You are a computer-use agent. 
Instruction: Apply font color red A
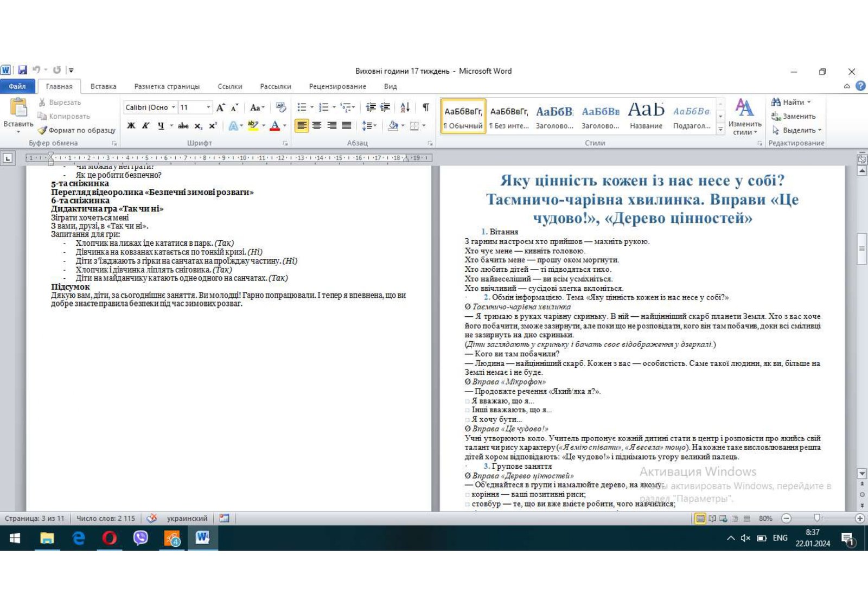point(275,126)
